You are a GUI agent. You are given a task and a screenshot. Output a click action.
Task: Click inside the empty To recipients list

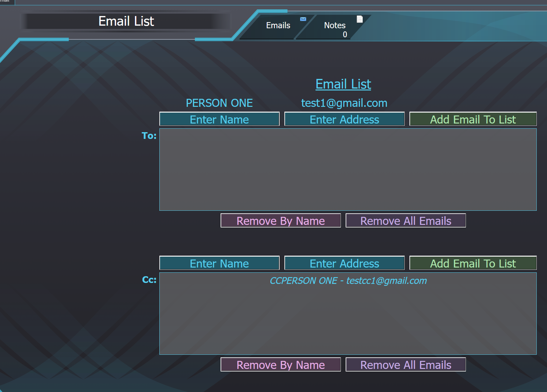pyautogui.click(x=348, y=169)
